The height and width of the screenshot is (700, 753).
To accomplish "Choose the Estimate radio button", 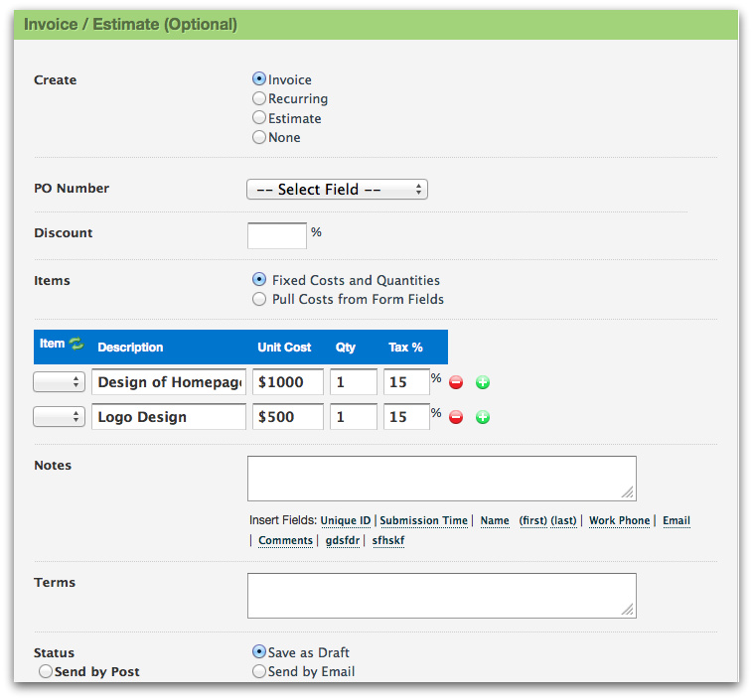I will coord(259,117).
